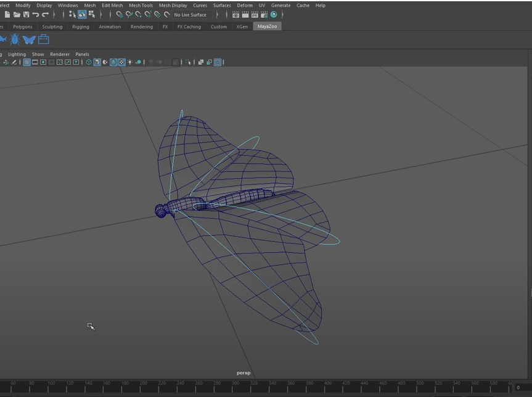Expand the rightmost status line group arrow
The image size is (532, 397).
pyautogui.click(x=282, y=14)
